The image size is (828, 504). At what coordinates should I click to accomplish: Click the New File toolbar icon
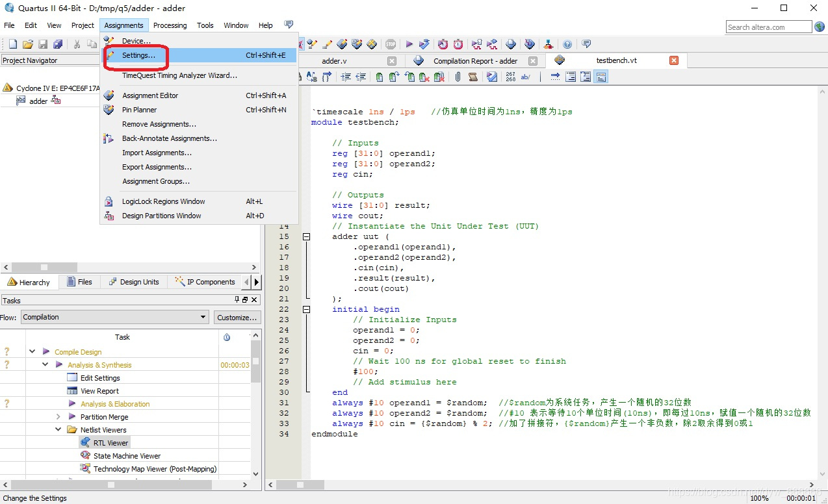[x=12, y=44]
